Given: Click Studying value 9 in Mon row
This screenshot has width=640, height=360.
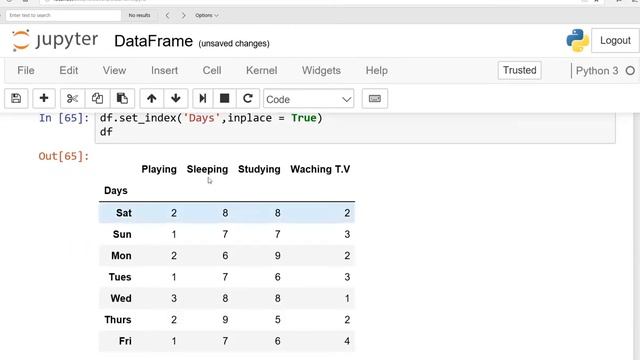Looking at the screenshot, I should coord(278,256).
